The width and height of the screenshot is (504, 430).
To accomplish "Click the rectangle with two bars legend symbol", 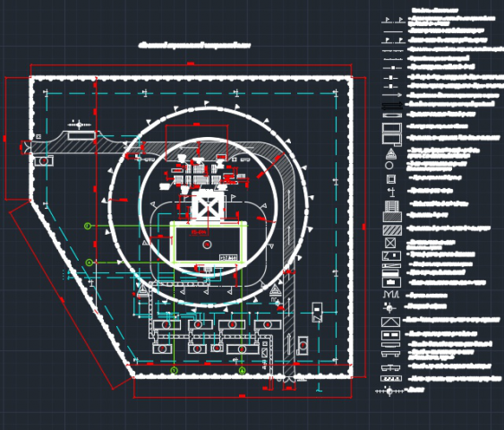I will (x=391, y=335).
